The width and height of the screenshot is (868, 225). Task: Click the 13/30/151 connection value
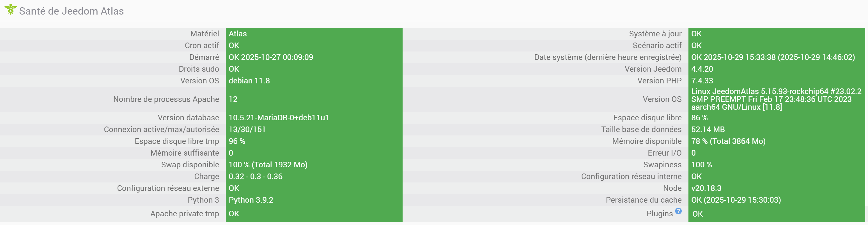(247, 130)
